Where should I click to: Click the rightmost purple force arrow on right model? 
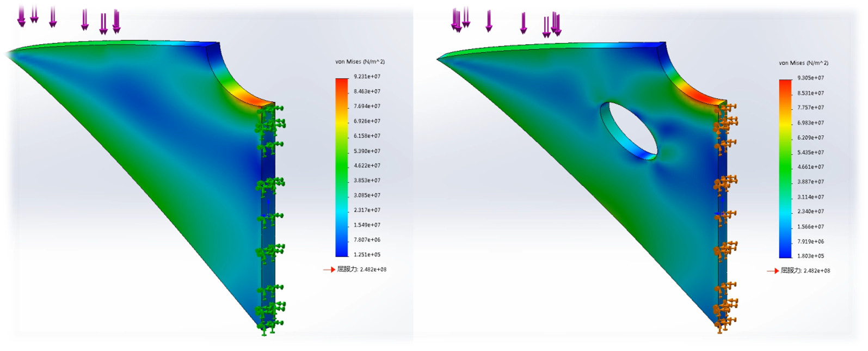pos(556,24)
